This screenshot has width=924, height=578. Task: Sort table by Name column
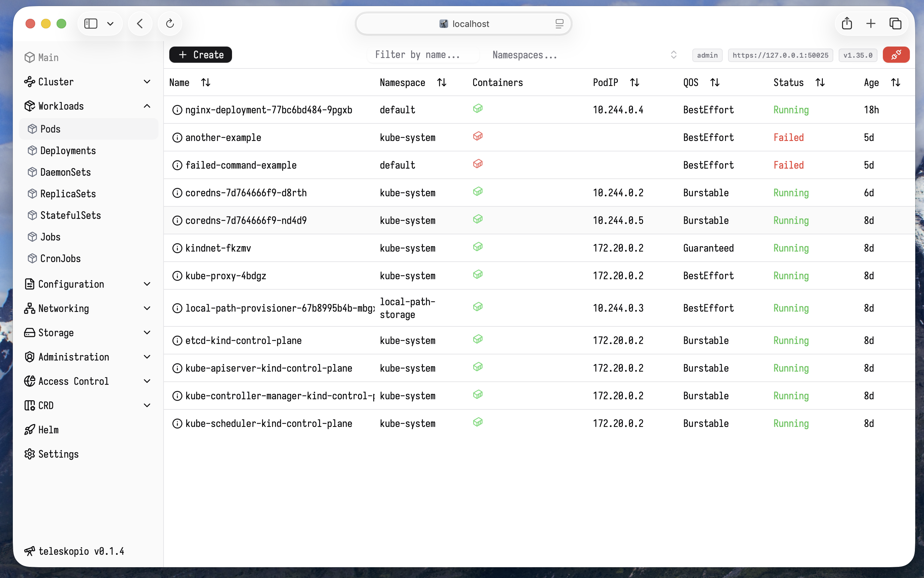(x=206, y=83)
